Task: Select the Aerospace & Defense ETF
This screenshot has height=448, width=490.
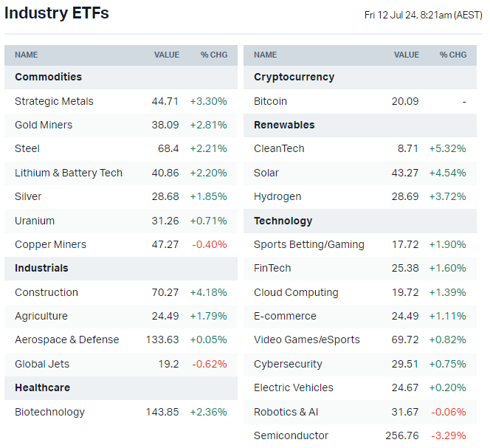Action: tap(66, 340)
